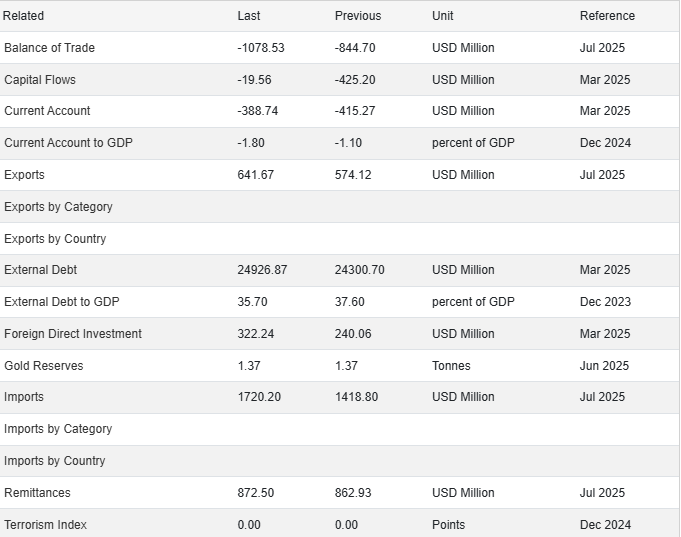Click the Last column header
Image resolution: width=681 pixels, height=537 pixels.
pyautogui.click(x=249, y=16)
